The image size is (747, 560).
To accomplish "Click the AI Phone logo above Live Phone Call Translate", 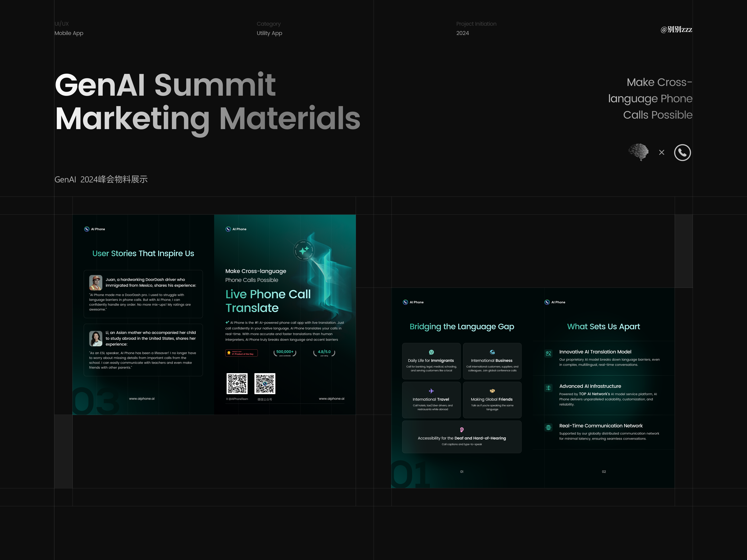I will point(236,229).
